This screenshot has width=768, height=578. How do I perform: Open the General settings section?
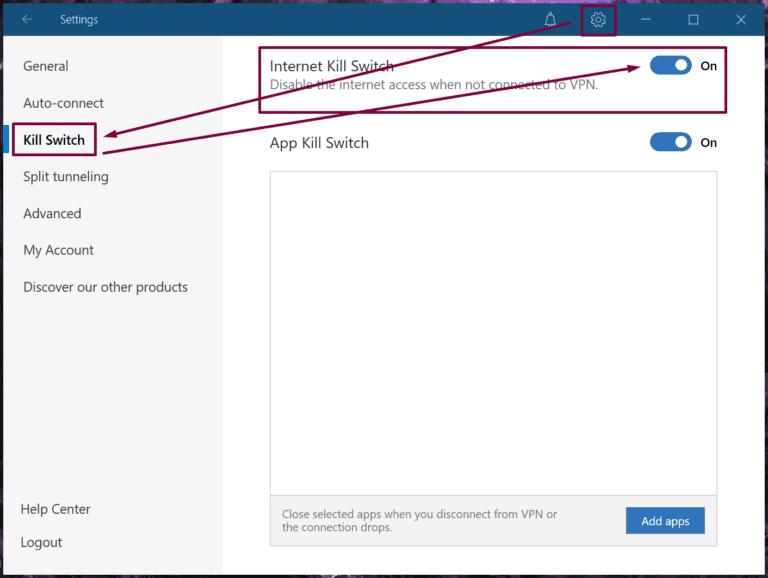pyautogui.click(x=46, y=66)
